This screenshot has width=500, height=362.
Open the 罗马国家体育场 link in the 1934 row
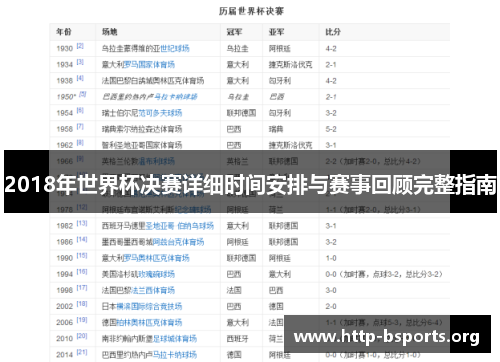tap(149, 65)
